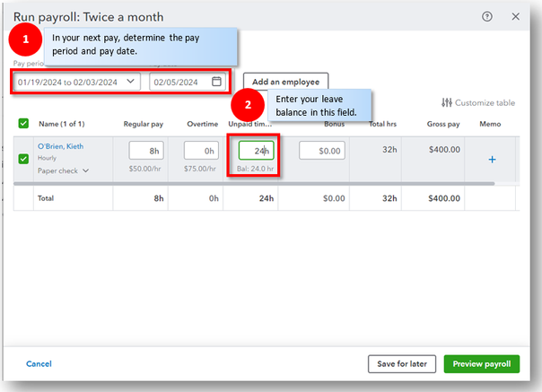Click the Overtime hours field
Screen dimensions: 542x392
point(201,151)
